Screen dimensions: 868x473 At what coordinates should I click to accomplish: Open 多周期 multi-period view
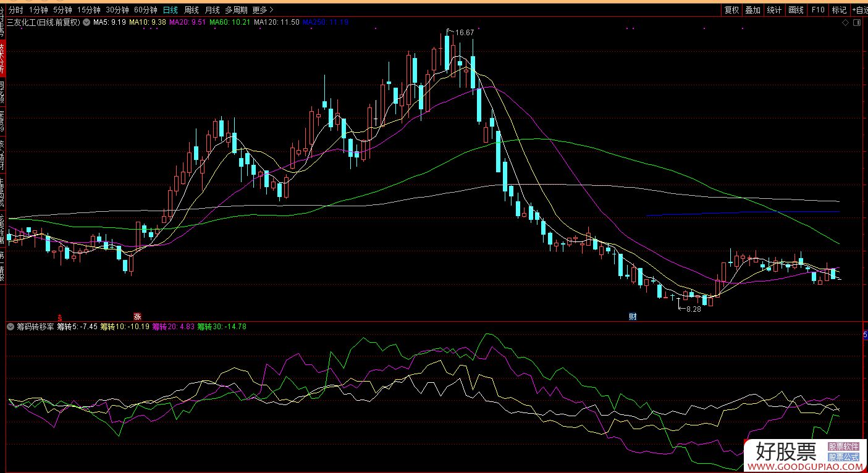tap(236, 10)
